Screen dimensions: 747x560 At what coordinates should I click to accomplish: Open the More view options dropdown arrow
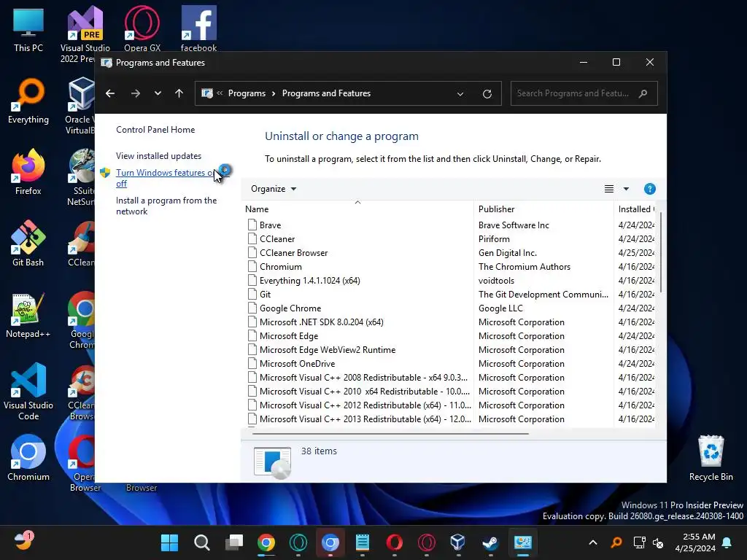pos(626,189)
